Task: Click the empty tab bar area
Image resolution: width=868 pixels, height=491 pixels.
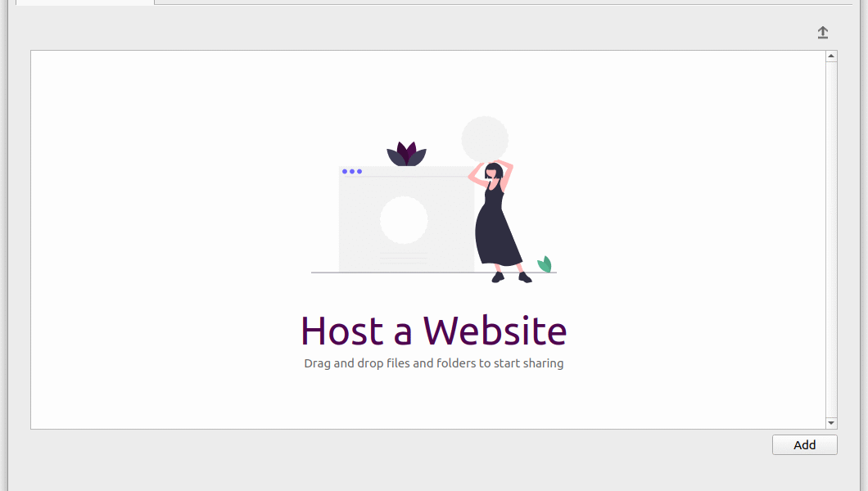Action: 503,2
